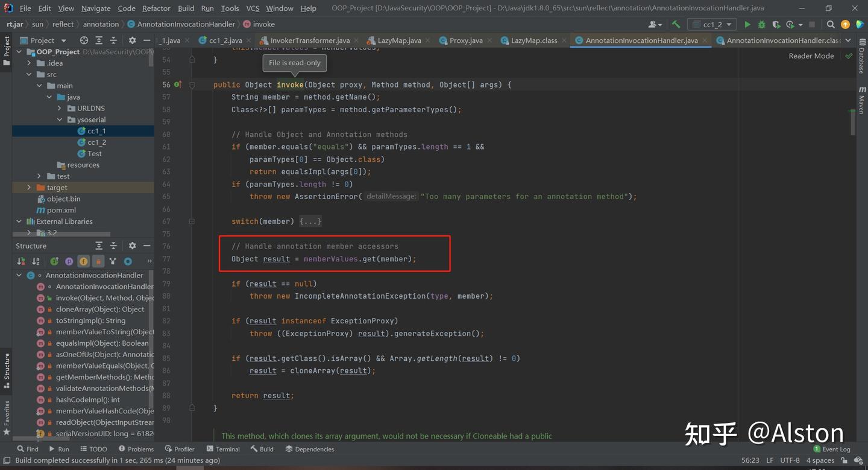Expand all nodes in Structure panel
Viewport: 868px width, 470px height.
pos(99,246)
